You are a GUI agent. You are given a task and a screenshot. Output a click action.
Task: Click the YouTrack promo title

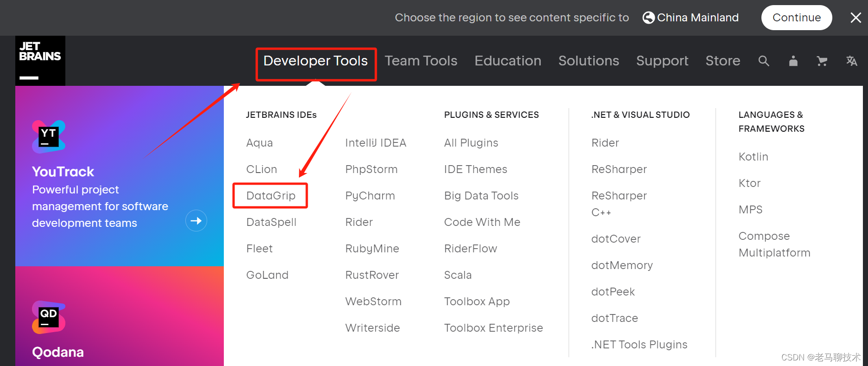pos(63,172)
